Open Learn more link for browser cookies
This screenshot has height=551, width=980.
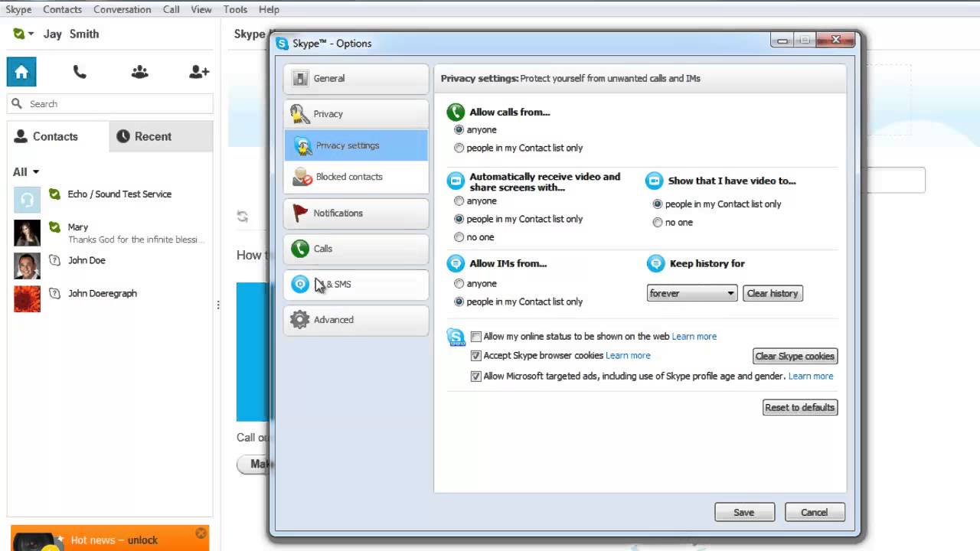(x=628, y=356)
